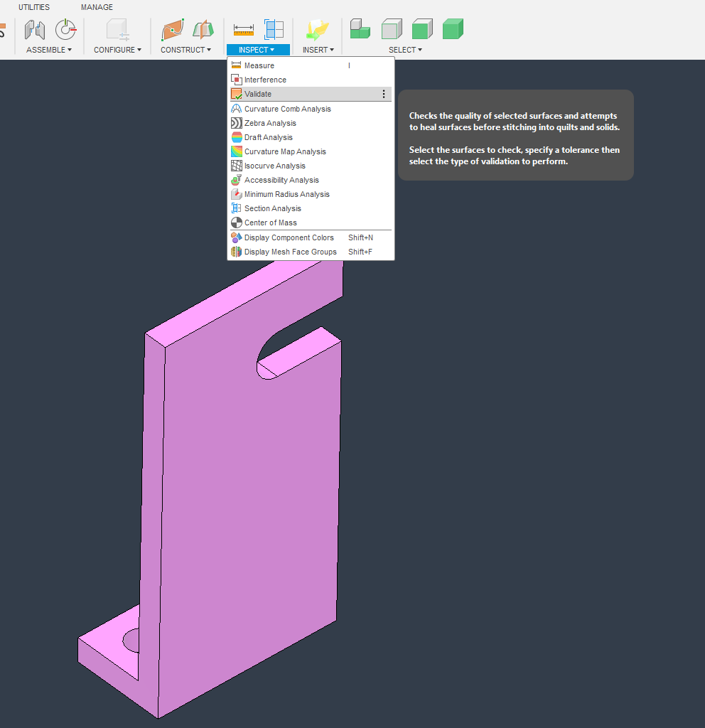Screen dimensions: 705x728
Task: Toggle Display Component Colors
Action: point(288,237)
